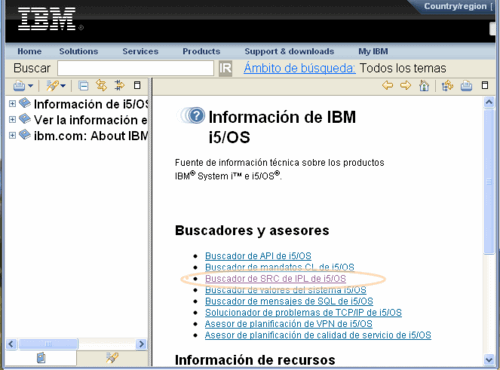Open the flashlight icon dropdown arrow
Image resolution: width=500 pixels, height=370 pixels.
pos(63,86)
